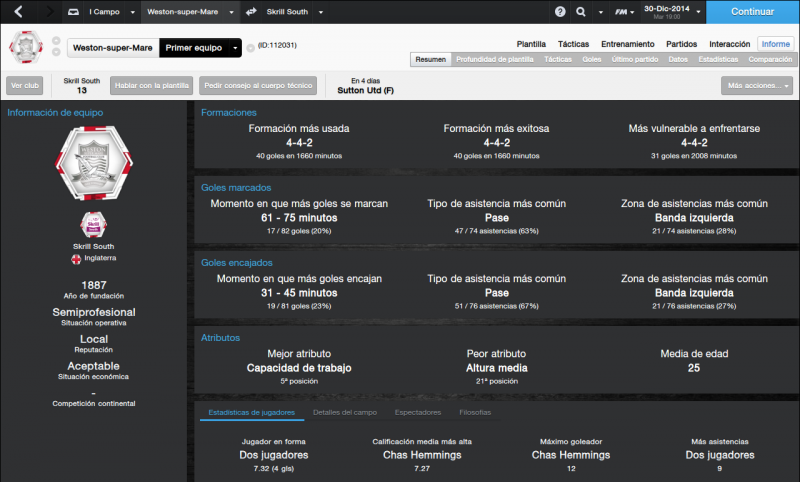
Task: Click the circle icon next to ID
Action: point(251,48)
